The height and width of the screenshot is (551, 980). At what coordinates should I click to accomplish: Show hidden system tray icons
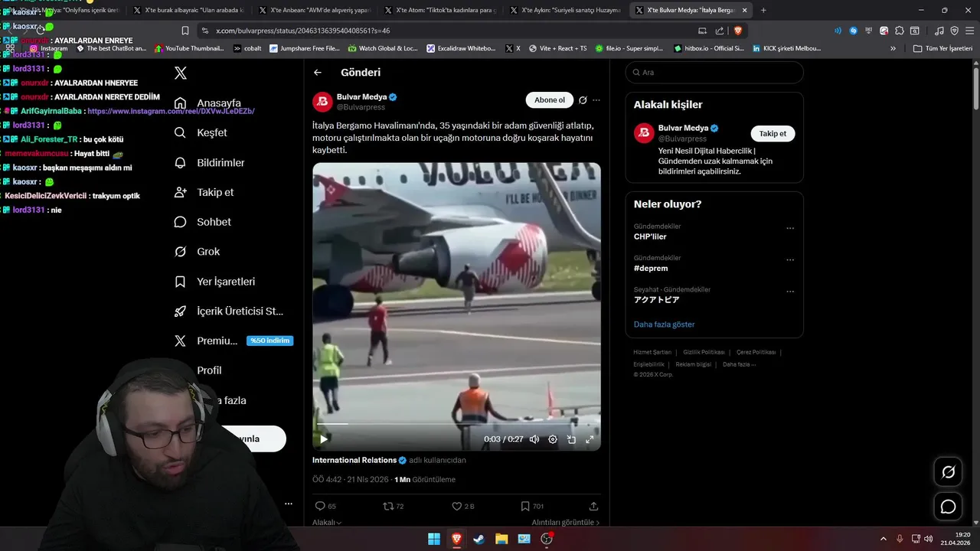pyautogui.click(x=883, y=539)
